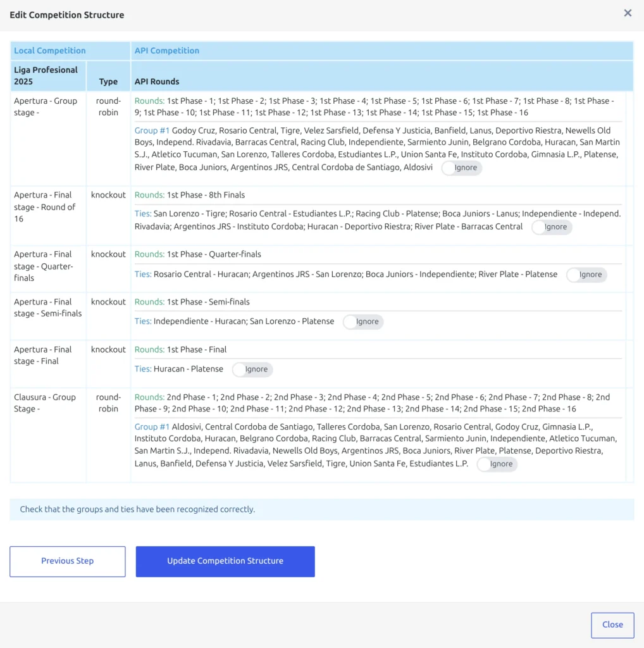Image resolution: width=644 pixels, height=648 pixels.
Task: Click the Huracan - Platense tie text
Action: click(189, 369)
